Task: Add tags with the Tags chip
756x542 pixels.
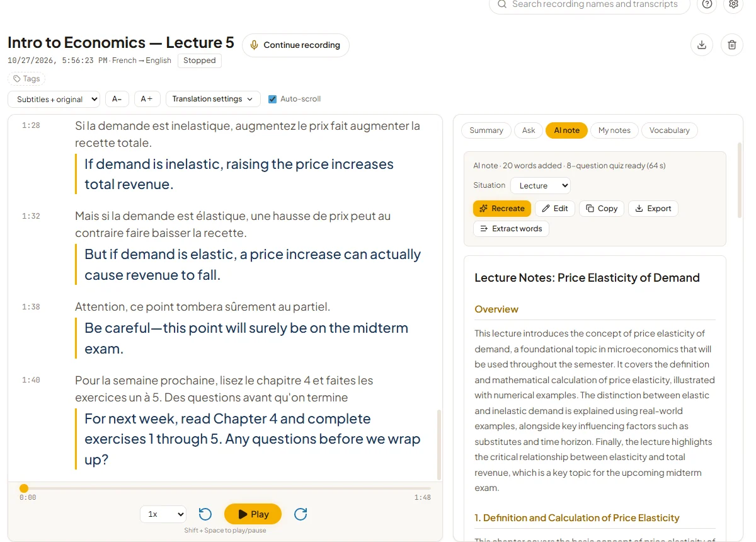Action: click(x=26, y=79)
